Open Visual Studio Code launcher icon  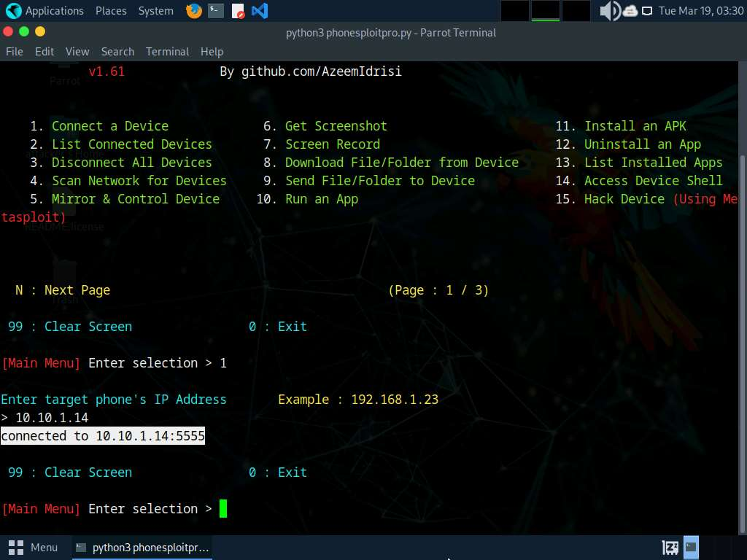click(x=259, y=11)
